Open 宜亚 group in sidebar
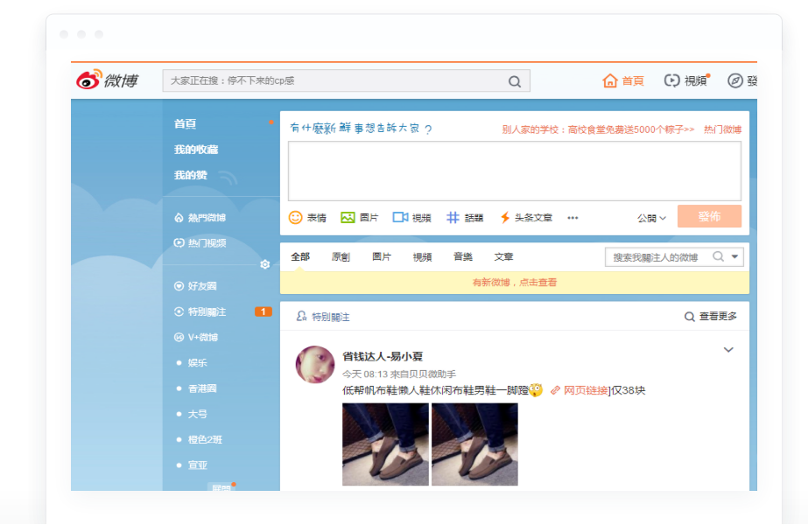The image size is (808, 532). [197, 465]
